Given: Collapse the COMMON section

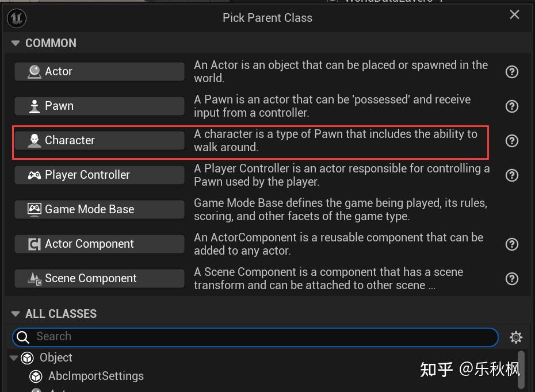Looking at the screenshot, I should pos(14,43).
